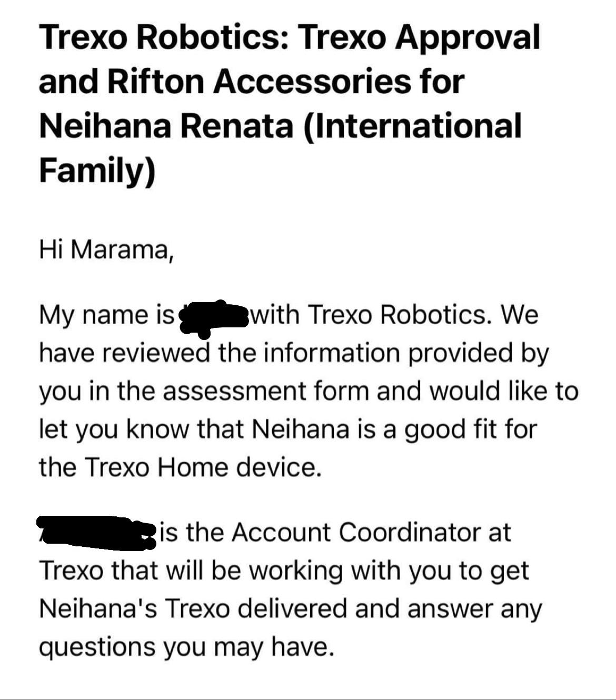This screenshot has width=616, height=700.
Task: Click "Neihana's Trexo delivered" in the second paragraph
Action: [193, 609]
